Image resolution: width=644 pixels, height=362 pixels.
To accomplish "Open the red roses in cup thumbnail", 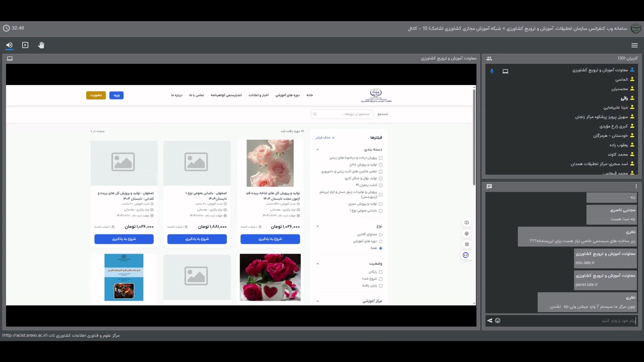I will [270, 278].
